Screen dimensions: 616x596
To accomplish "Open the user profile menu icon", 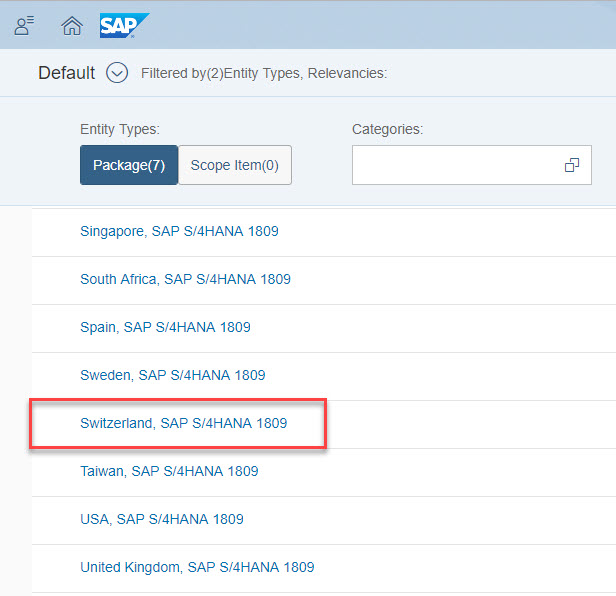I will coord(24,26).
